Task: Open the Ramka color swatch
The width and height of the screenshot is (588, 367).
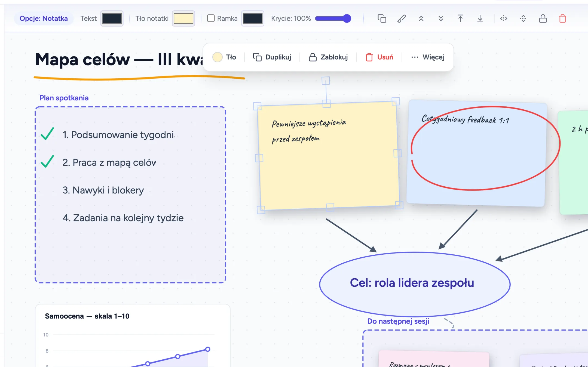Action: (253, 18)
